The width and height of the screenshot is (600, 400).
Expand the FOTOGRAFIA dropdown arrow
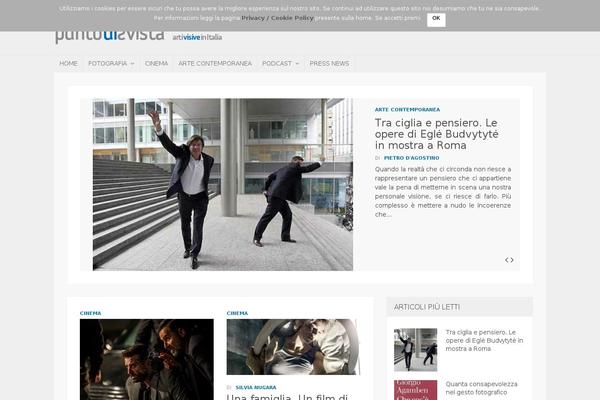(132, 64)
